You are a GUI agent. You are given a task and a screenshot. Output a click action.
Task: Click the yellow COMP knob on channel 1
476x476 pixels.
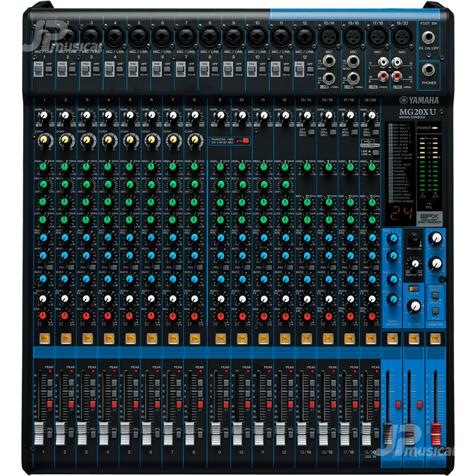coord(43,140)
